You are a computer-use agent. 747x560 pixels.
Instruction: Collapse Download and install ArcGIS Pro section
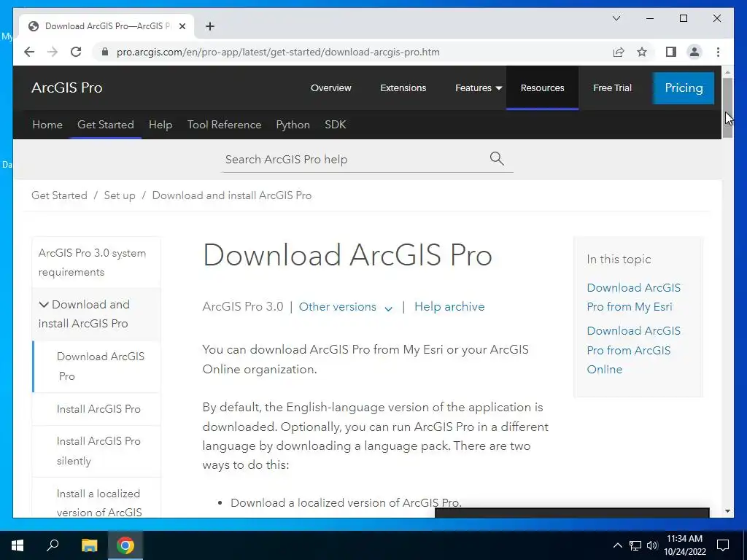pyautogui.click(x=96, y=314)
